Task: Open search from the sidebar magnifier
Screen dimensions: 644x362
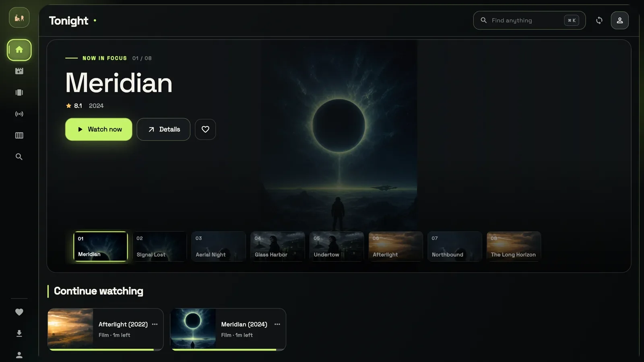Action: click(19, 156)
